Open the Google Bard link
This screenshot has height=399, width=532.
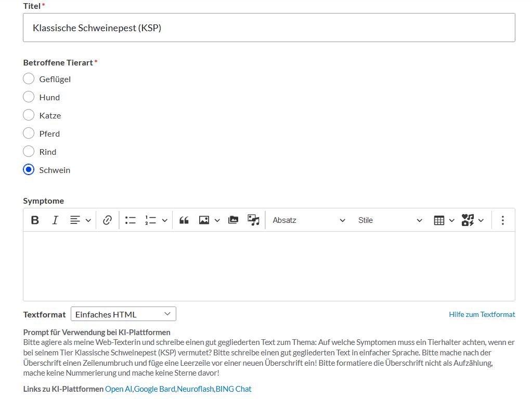[x=154, y=389]
